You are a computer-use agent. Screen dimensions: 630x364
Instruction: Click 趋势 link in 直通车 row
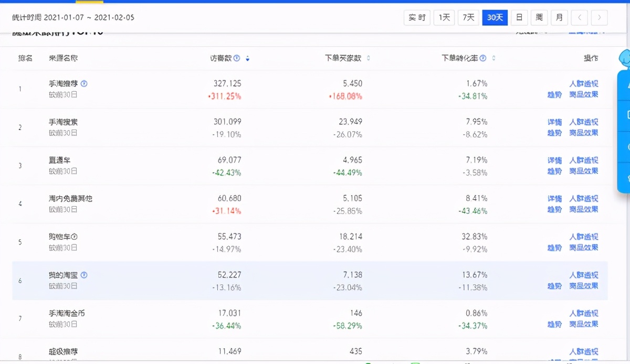(554, 171)
